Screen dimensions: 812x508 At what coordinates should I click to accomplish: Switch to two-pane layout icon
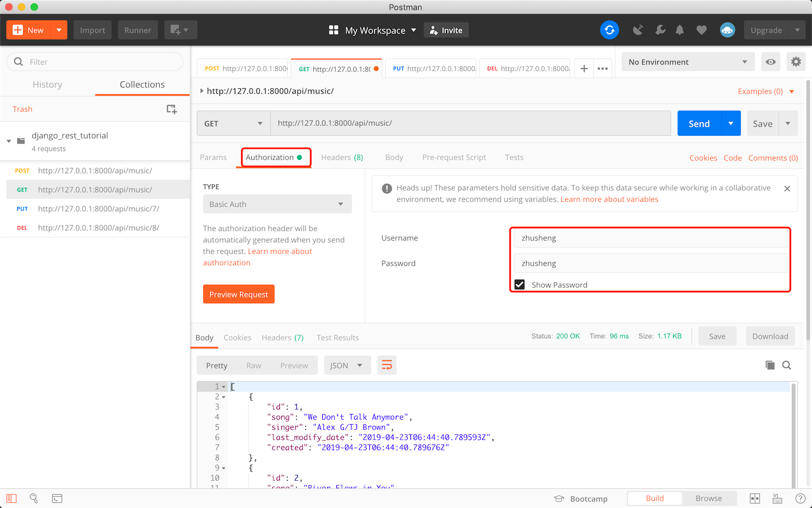pos(755,498)
